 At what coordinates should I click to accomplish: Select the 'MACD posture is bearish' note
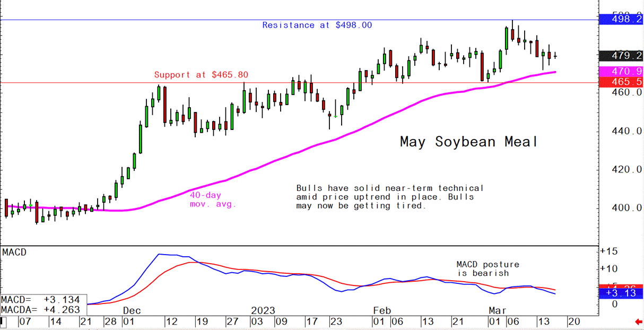[x=488, y=268]
